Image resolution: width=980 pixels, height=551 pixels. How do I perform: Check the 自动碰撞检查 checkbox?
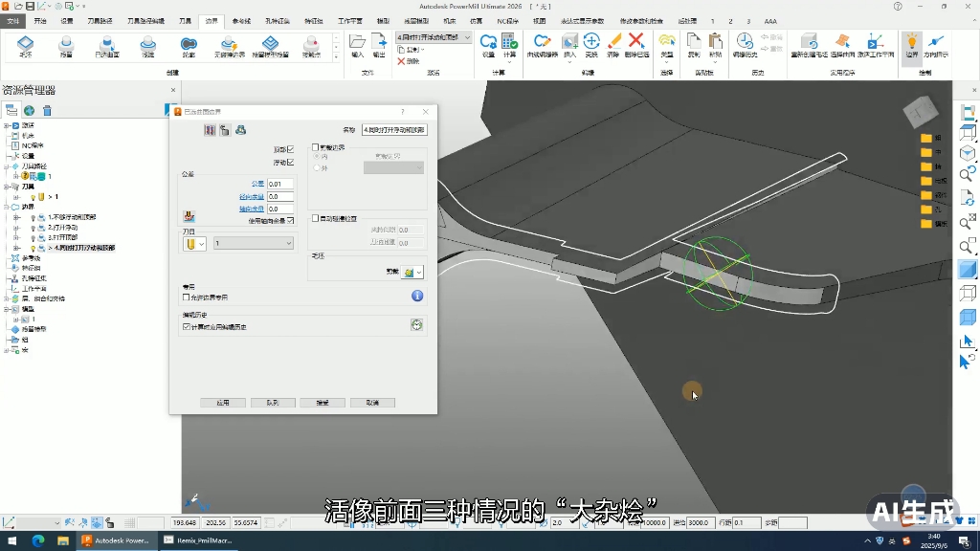[316, 218]
